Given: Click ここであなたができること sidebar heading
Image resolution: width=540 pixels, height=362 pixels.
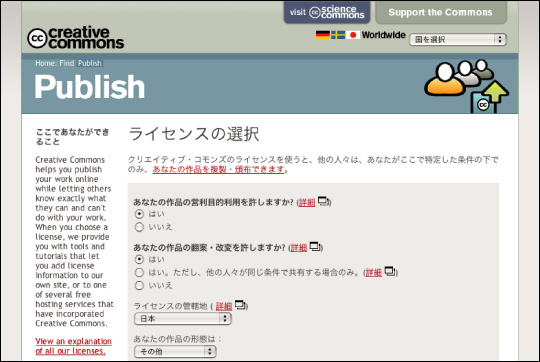Looking at the screenshot, I should pyautogui.click(x=72, y=137).
